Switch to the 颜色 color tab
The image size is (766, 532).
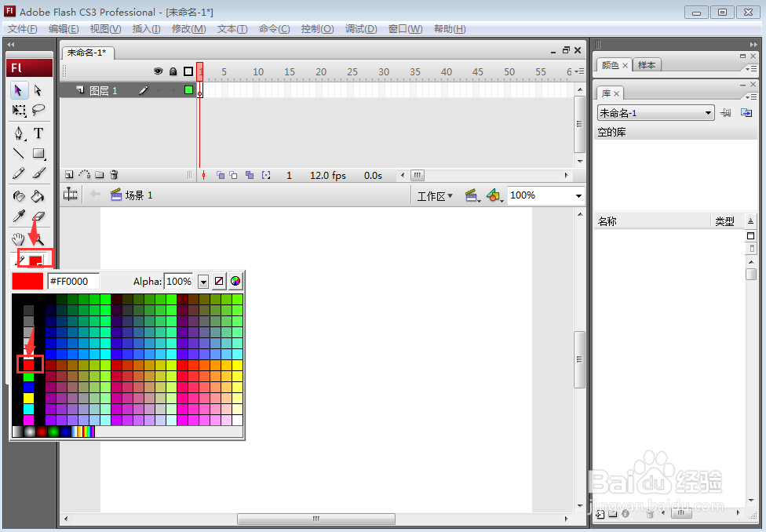coord(615,65)
